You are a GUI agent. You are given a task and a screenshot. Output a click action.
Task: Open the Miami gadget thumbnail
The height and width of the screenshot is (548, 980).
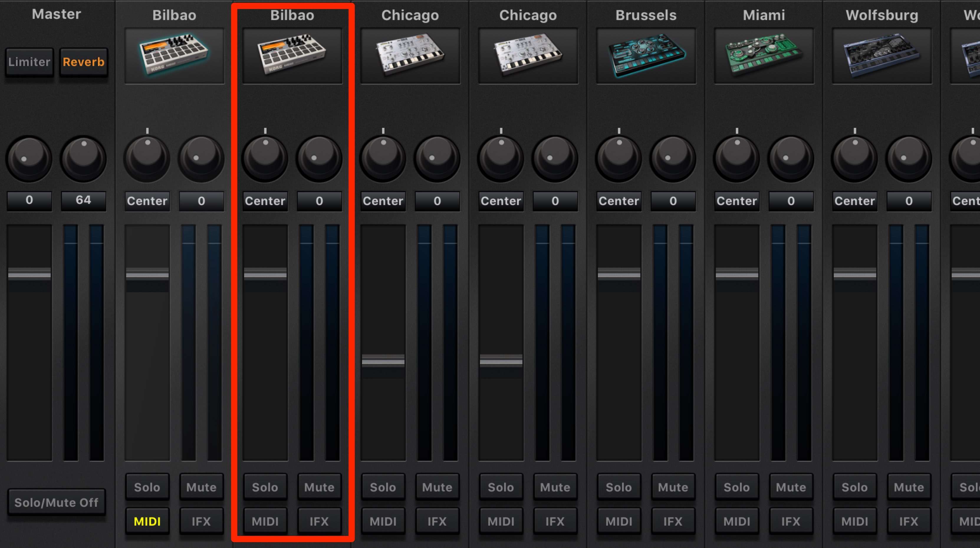click(764, 55)
